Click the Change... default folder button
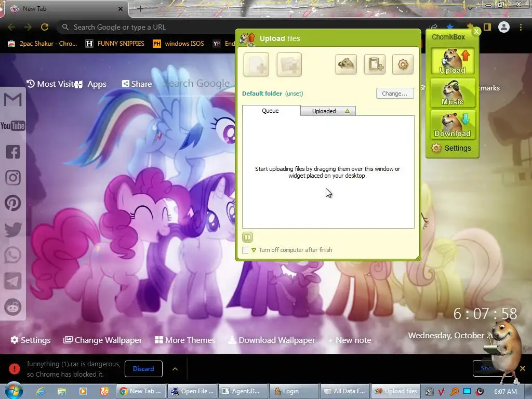The width and height of the screenshot is (532, 399). 395,94
